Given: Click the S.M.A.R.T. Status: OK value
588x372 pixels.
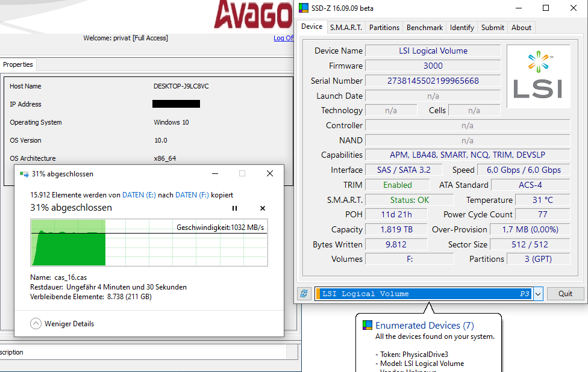Looking at the screenshot, I should point(410,200).
